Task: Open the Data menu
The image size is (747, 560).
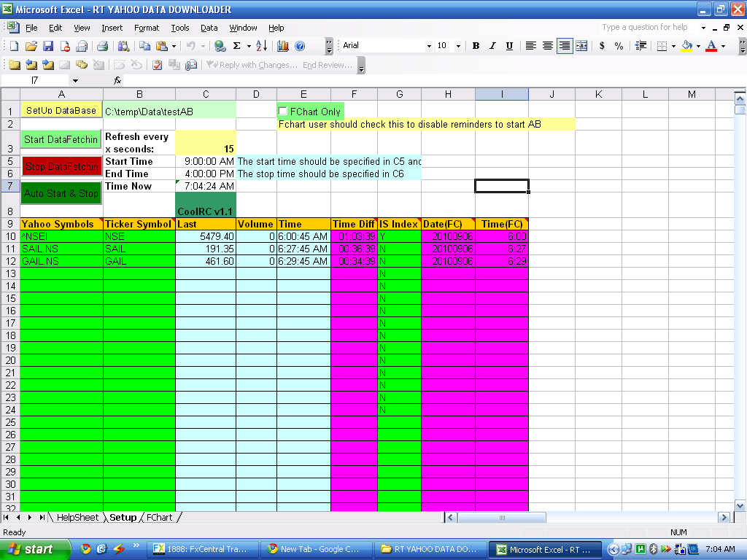Action: pos(209,28)
